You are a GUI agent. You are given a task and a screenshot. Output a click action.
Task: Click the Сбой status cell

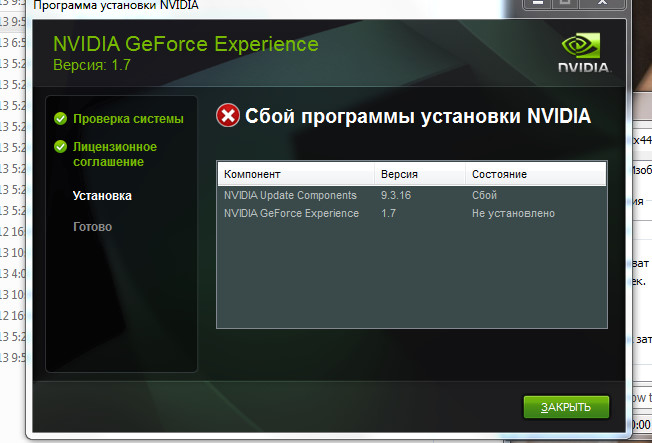pos(484,195)
